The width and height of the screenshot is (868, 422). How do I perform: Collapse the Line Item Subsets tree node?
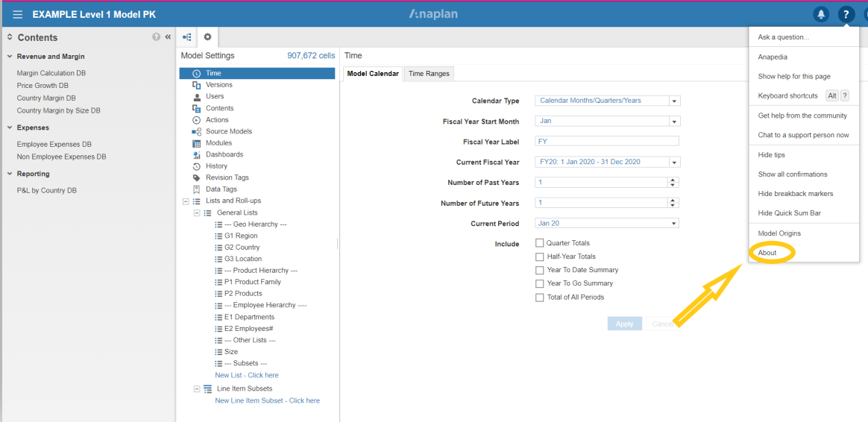197,388
